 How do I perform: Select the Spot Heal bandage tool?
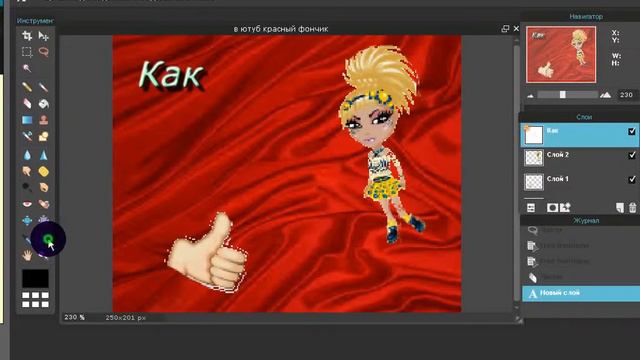coord(43,204)
